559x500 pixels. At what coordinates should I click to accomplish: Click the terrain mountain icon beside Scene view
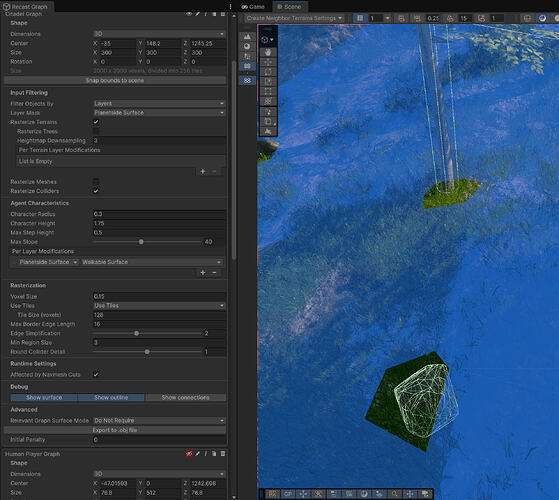(247, 36)
